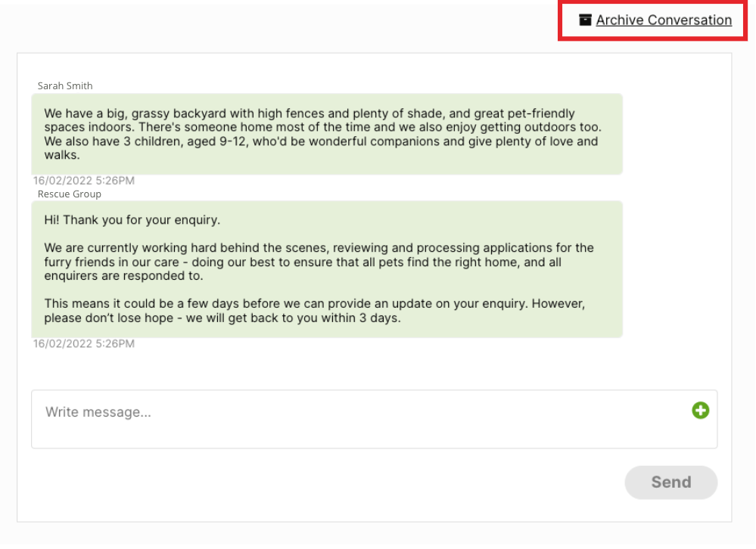
Task: Click timestamp under Sarah Smith's message
Action: (84, 181)
